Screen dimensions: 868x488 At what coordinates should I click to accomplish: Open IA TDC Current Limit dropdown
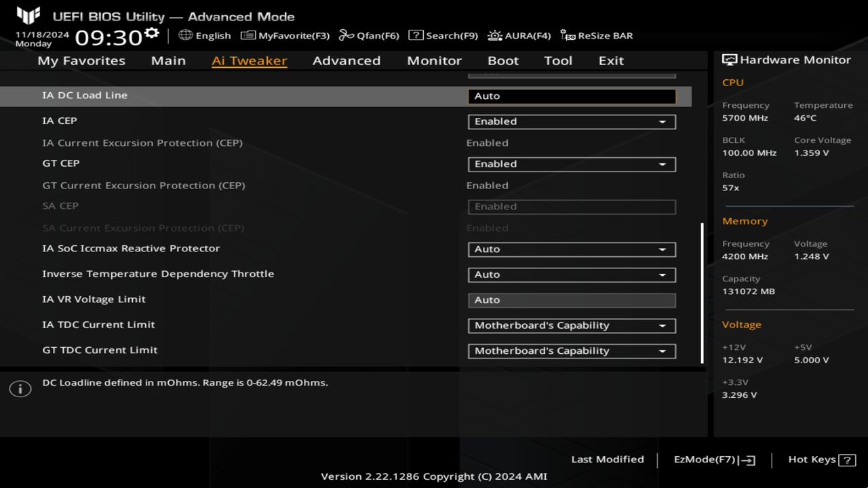coord(572,325)
